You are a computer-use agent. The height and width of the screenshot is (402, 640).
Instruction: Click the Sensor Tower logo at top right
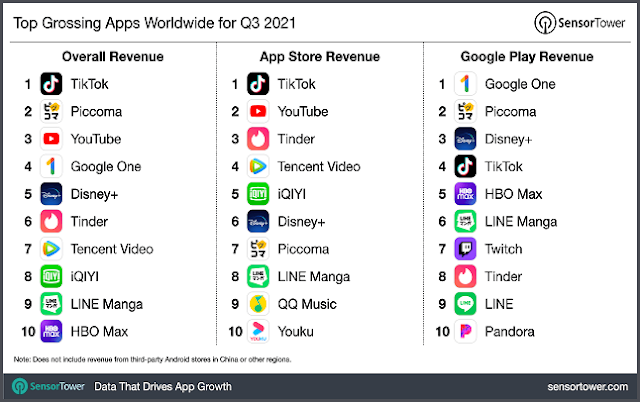point(580,23)
